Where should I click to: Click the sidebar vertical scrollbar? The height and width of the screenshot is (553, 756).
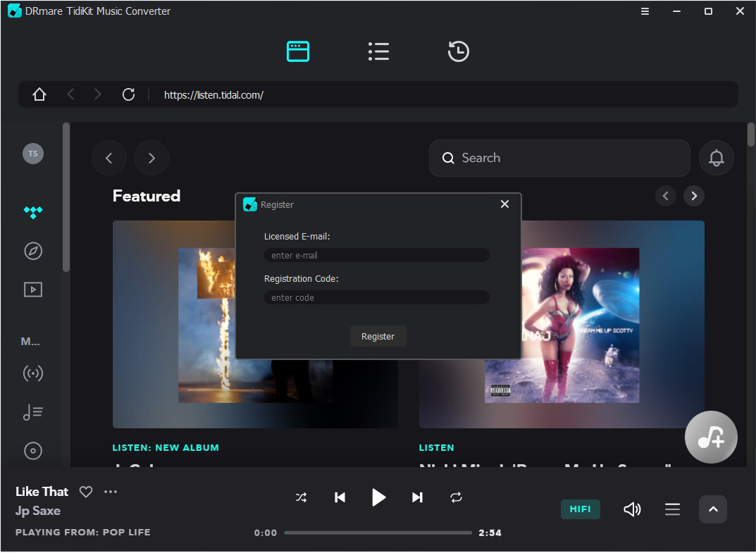66,198
